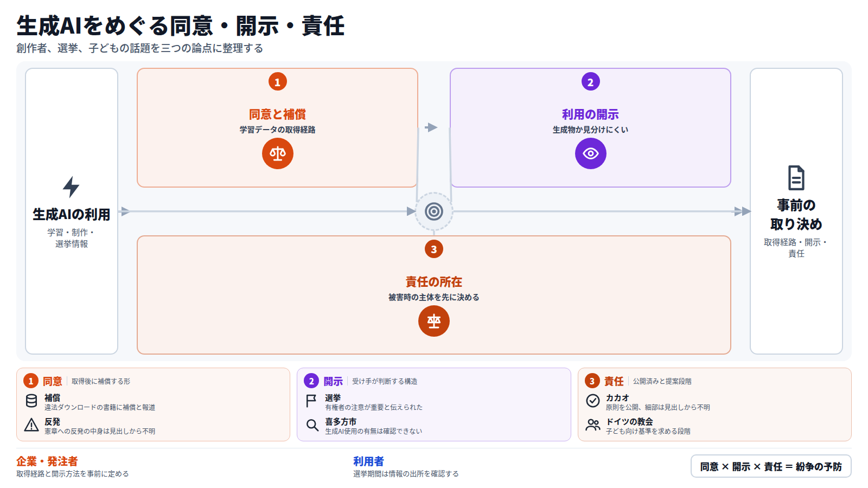Viewport: 868px width, 488px height.
Task: Click the magnifier icon beside 喜多方市
Action: [312, 425]
